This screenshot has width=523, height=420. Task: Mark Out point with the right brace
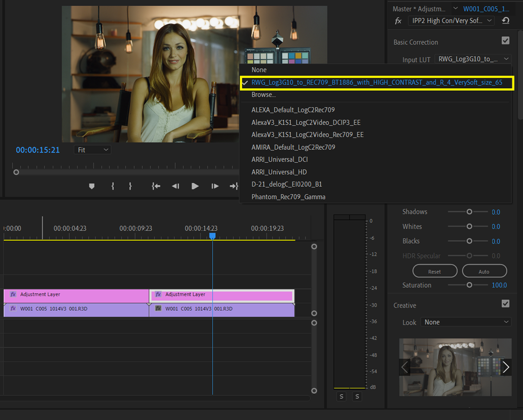[130, 186]
